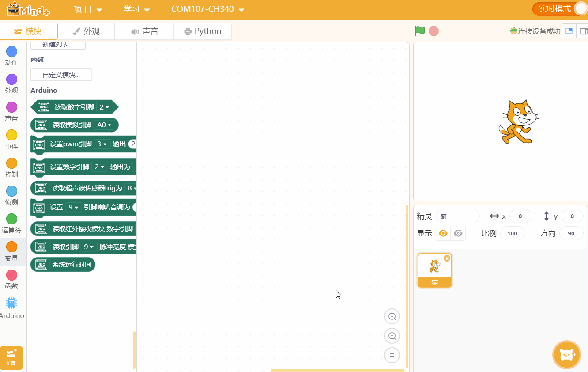This screenshot has width=588, height=372.
Task: Zoom out the workspace
Action: point(392,336)
